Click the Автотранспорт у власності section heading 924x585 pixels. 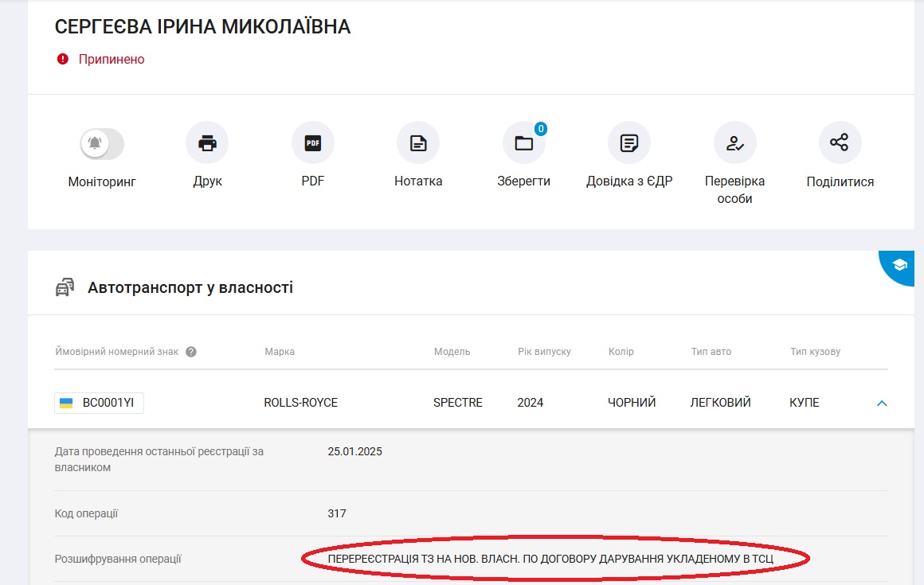tap(190, 287)
